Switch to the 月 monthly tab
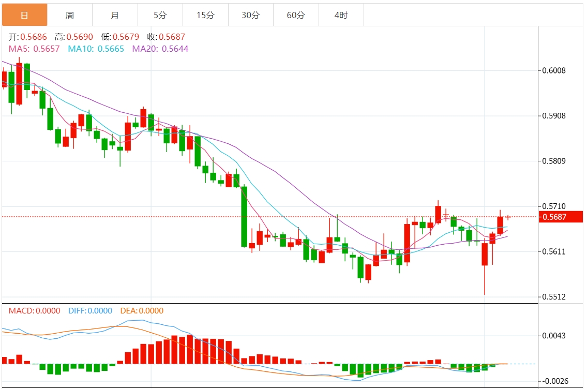The image size is (588, 389). (x=115, y=15)
